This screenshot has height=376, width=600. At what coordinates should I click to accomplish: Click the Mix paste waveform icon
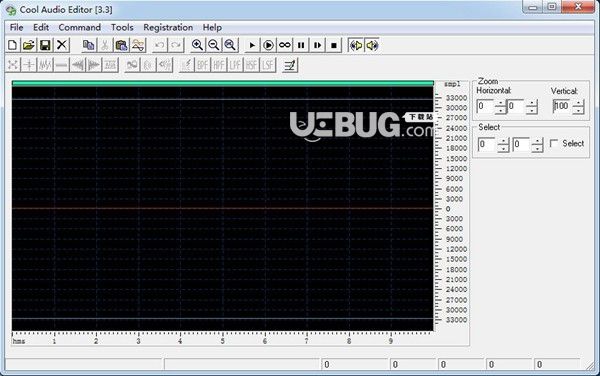[138, 45]
